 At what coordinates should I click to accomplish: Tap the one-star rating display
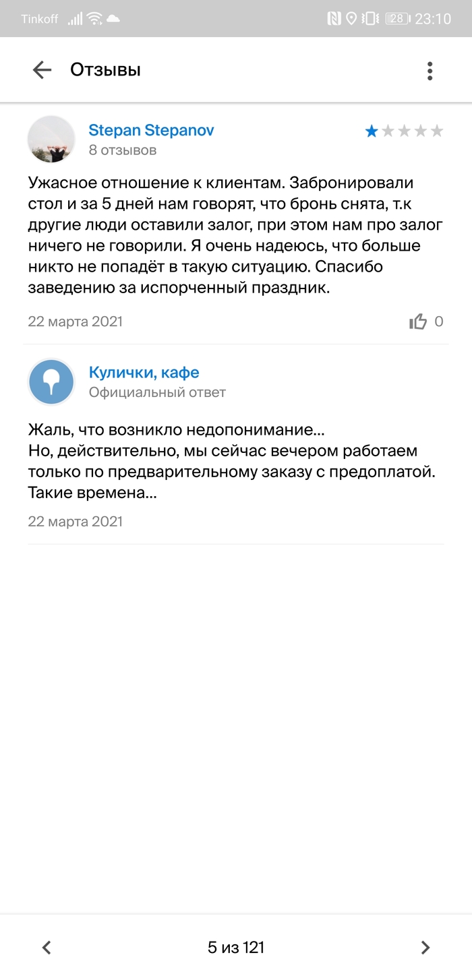pos(404,131)
